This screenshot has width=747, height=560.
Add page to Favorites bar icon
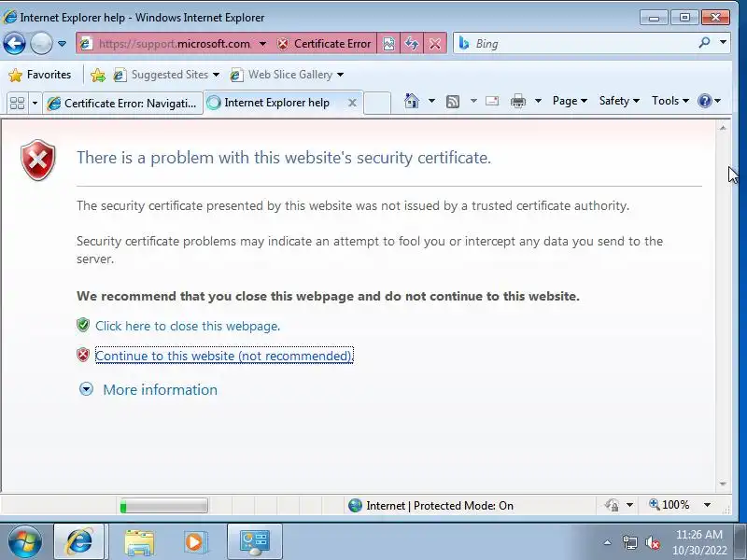pyautogui.click(x=98, y=75)
